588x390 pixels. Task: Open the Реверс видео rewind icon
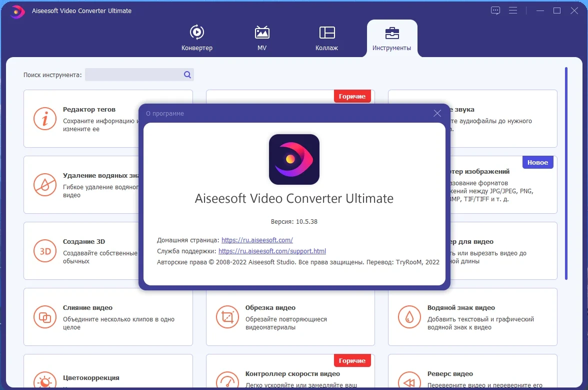click(409, 380)
